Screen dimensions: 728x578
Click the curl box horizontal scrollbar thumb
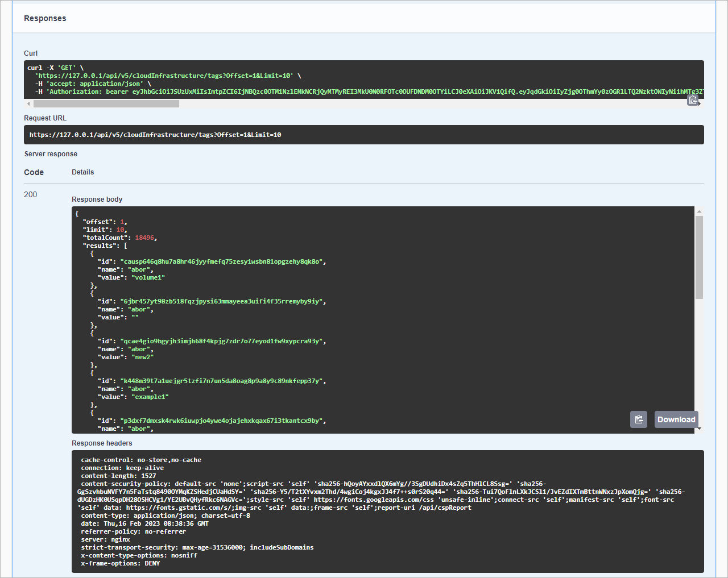[106, 104]
